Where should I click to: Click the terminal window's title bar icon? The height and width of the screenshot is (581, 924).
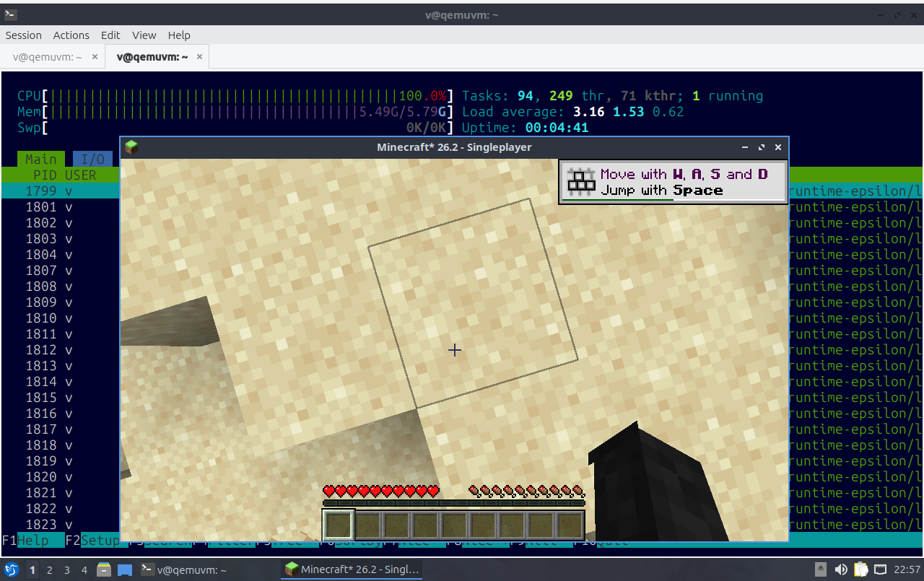pyautogui.click(x=11, y=14)
